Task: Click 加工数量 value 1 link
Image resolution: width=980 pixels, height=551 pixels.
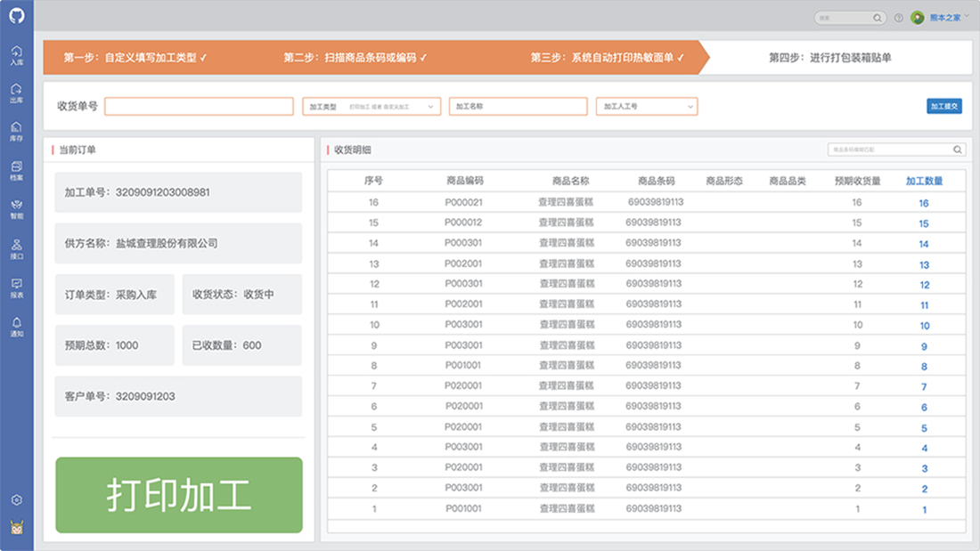Action: (925, 510)
